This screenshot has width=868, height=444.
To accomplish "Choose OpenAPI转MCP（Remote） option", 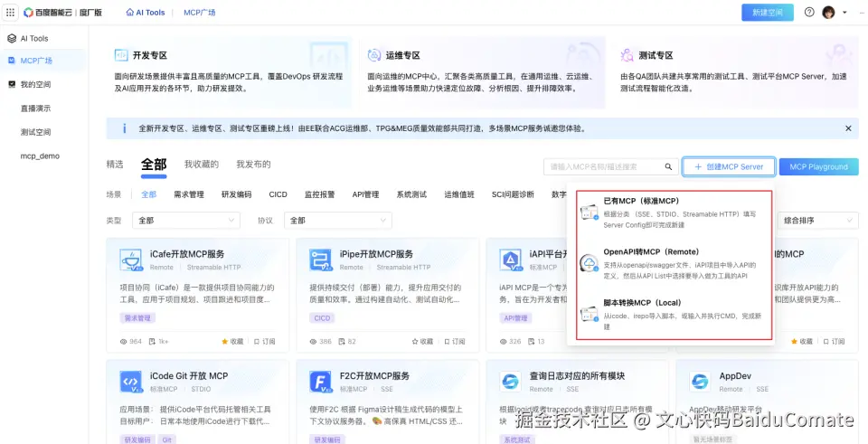I will [674, 263].
